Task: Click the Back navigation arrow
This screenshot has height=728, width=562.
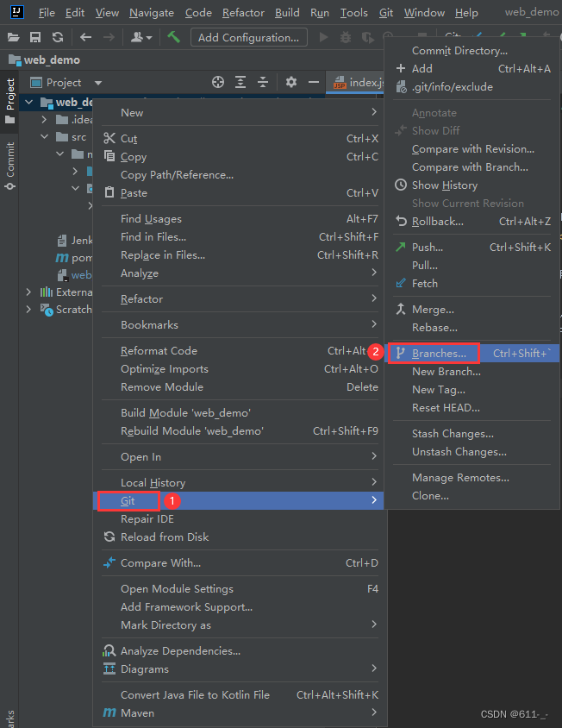Action: click(85, 37)
